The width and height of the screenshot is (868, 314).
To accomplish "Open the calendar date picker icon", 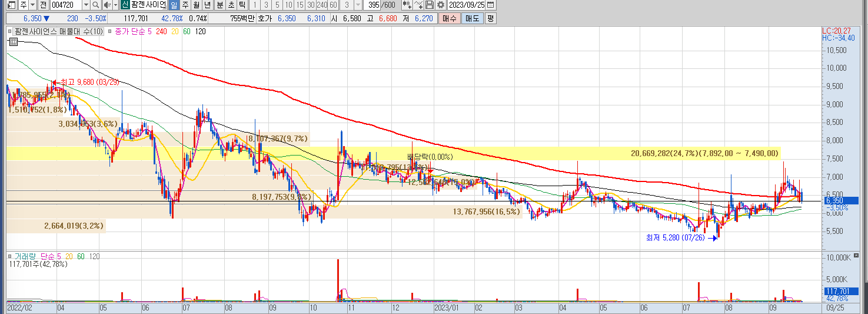I will click(491, 5).
